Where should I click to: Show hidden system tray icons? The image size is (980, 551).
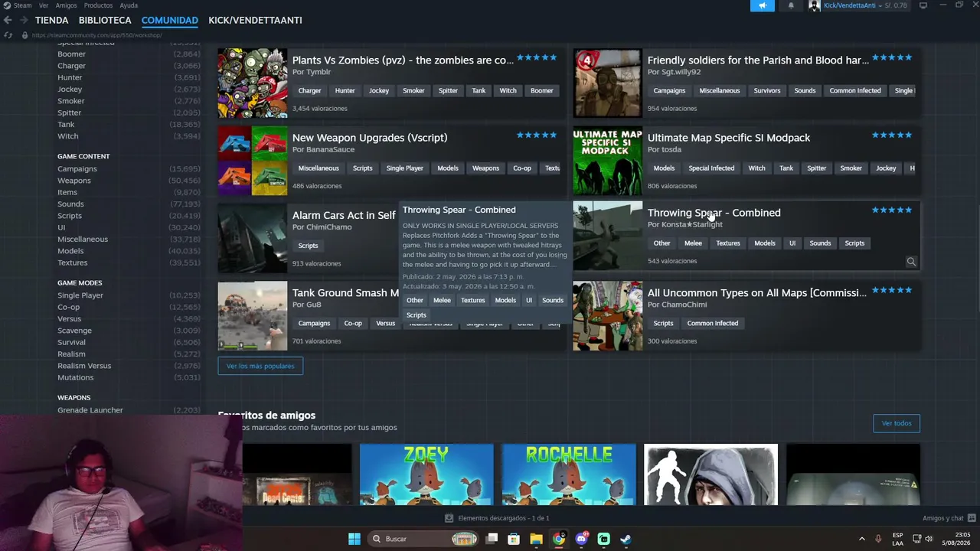pyautogui.click(x=861, y=539)
